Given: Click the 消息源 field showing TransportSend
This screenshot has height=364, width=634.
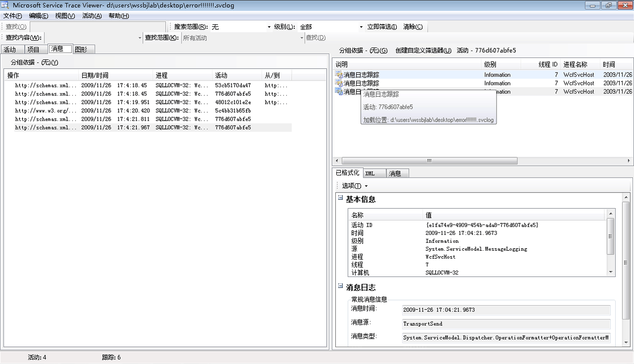Looking at the screenshot, I should coord(506,324).
